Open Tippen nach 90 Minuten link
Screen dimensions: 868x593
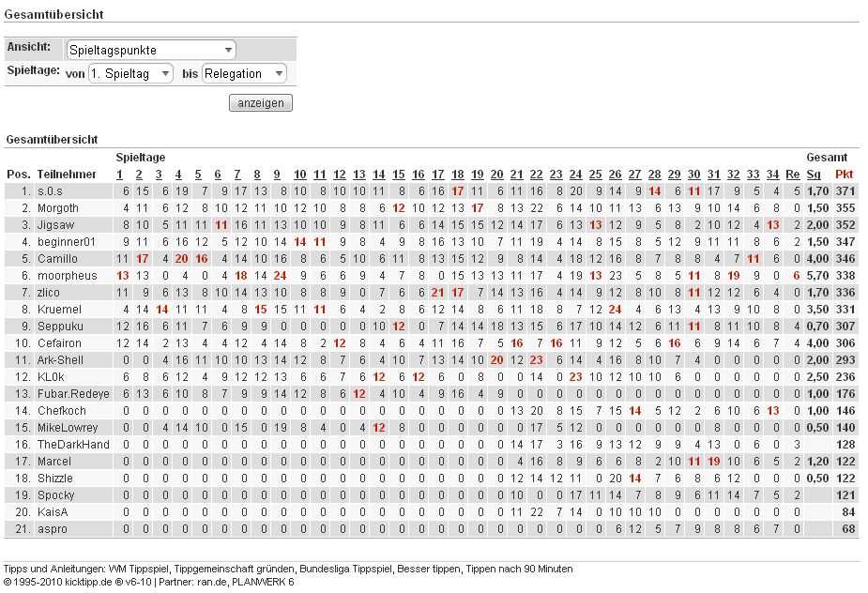coord(519,569)
